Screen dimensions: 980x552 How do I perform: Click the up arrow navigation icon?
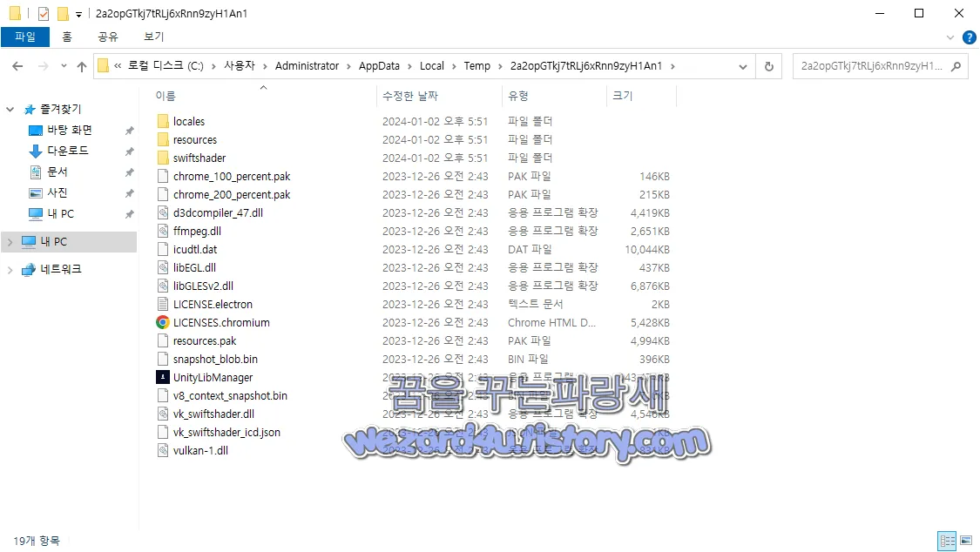point(82,65)
